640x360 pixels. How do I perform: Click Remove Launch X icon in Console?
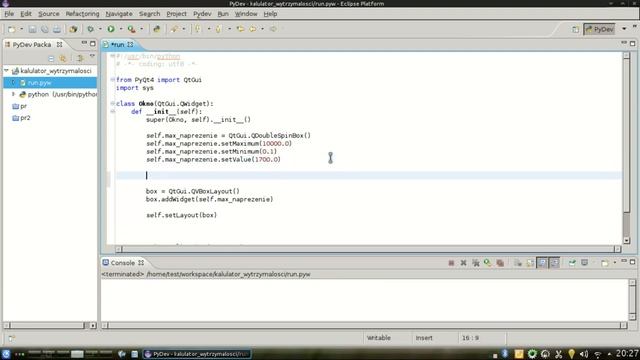tap(463, 263)
